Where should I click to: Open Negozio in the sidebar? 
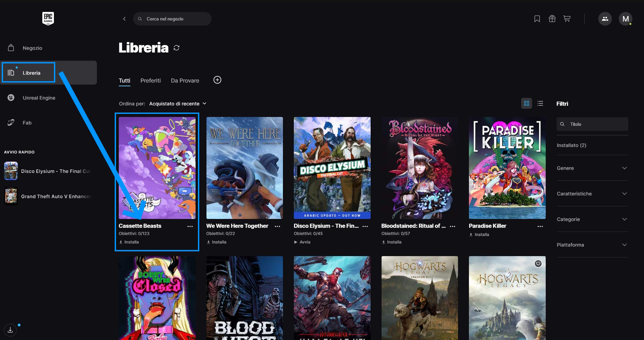pyautogui.click(x=32, y=48)
